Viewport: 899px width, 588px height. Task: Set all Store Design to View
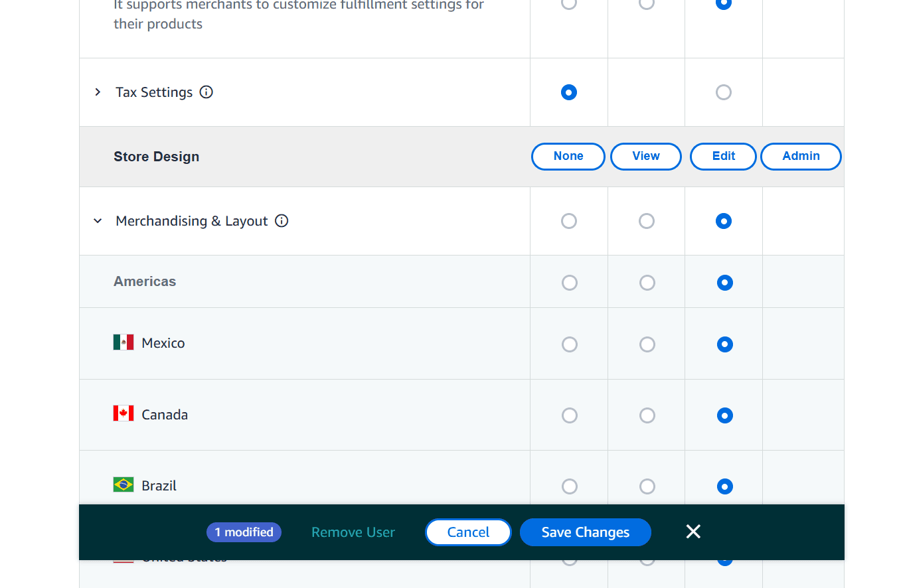coord(646,157)
